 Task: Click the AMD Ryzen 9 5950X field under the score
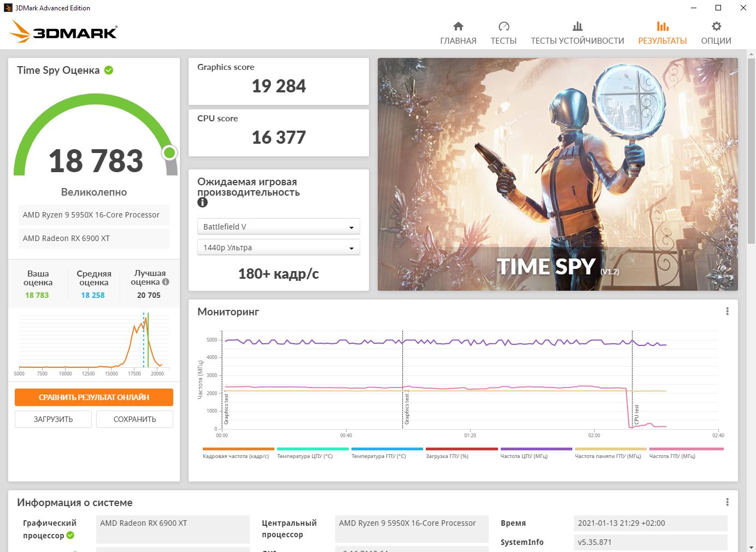coord(94,215)
